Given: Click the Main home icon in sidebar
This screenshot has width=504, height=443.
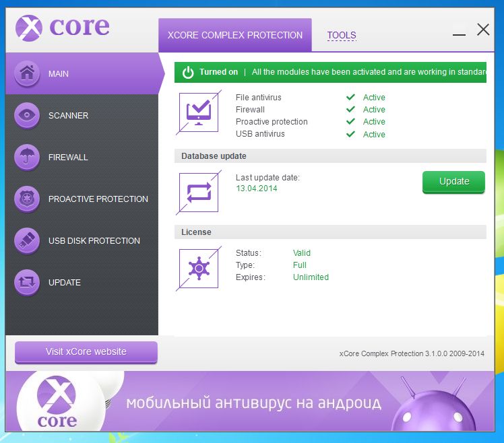Looking at the screenshot, I should click(x=27, y=73).
